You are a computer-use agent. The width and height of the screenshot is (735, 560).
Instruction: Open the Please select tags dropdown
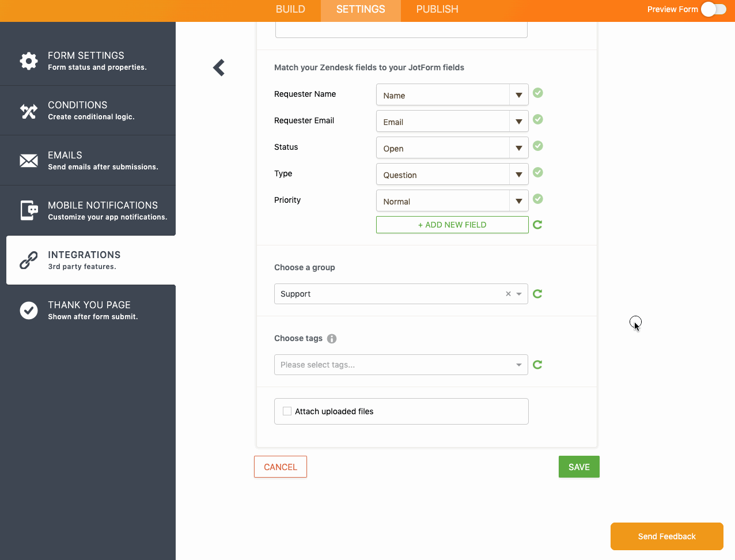[401, 365]
